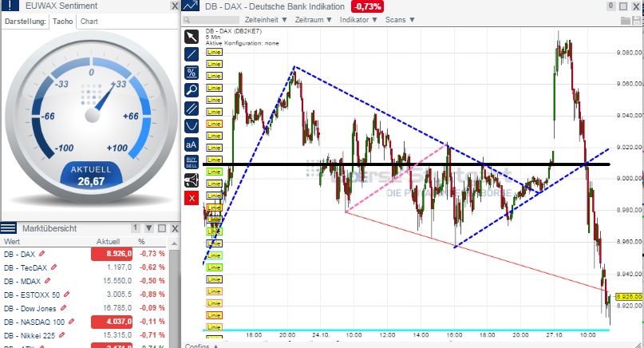Select the DB - Nikkei 225 row
Screen dimensions: 644x348
tap(85, 335)
